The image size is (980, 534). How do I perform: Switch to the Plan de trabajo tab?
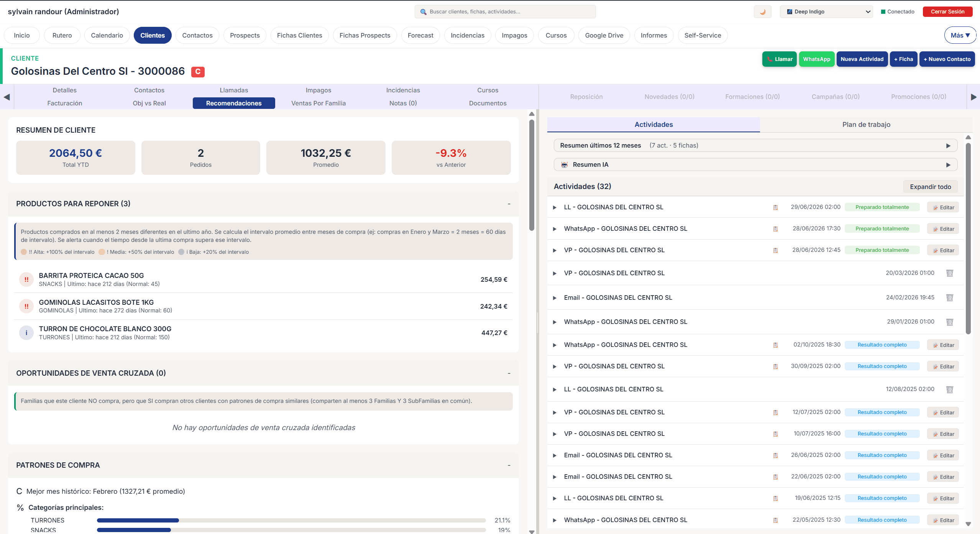866,124
